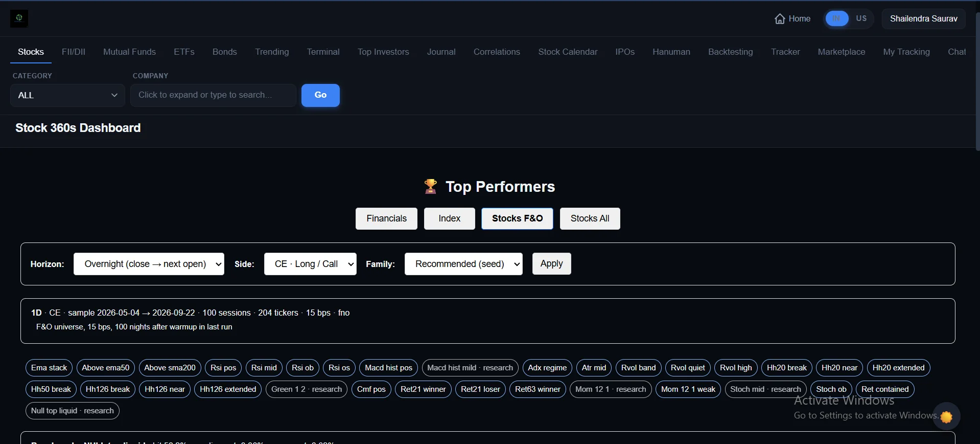Open the Backtesting tab
The image size is (980, 444).
coord(730,52)
